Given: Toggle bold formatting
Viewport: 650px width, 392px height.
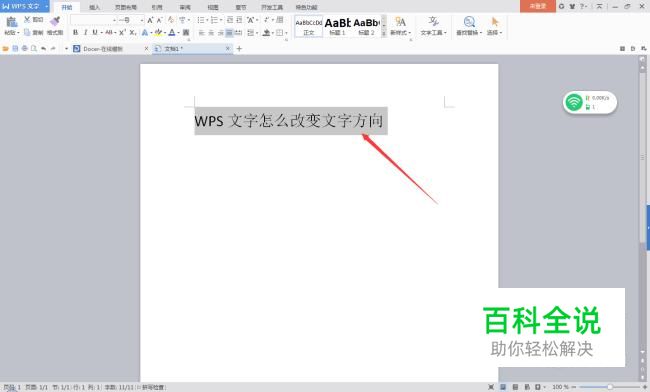Looking at the screenshot, I should 75,32.
